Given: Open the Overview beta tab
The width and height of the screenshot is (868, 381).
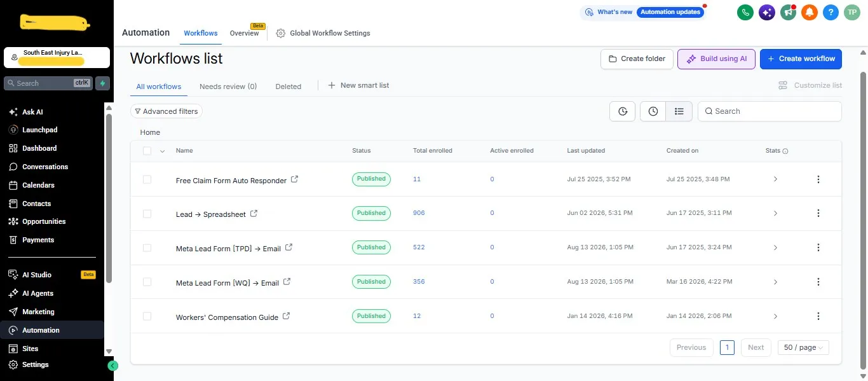Looking at the screenshot, I should [x=245, y=33].
